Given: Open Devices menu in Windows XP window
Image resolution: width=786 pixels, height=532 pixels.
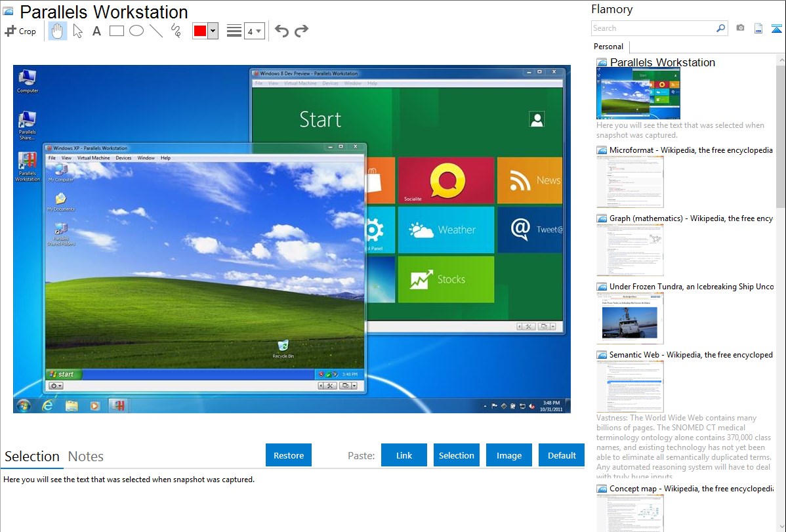Looking at the screenshot, I should [x=123, y=158].
